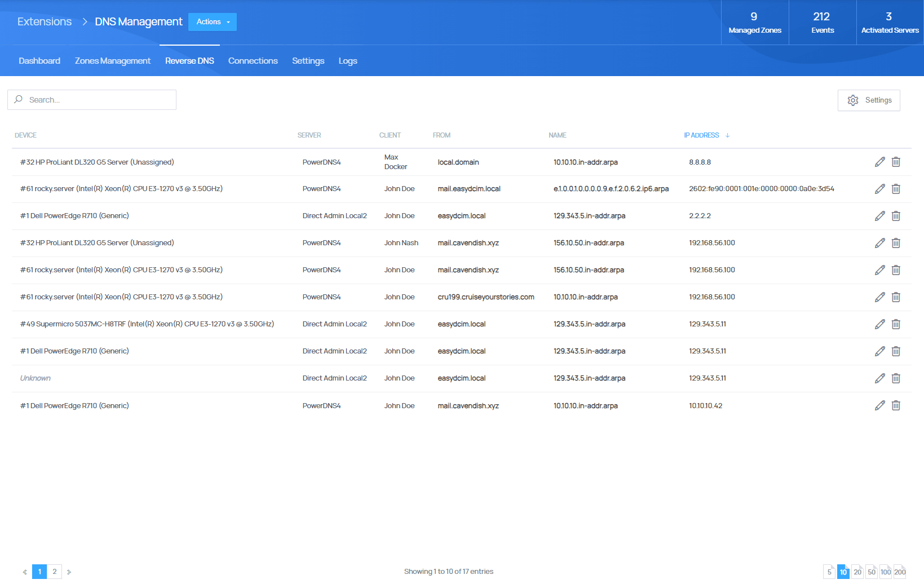Focus the Search input field

pos(92,100)
